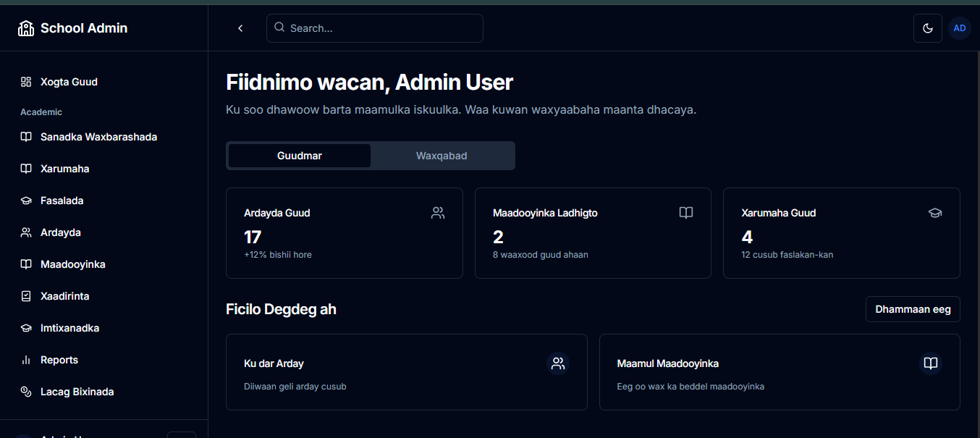Click the School Admin building logo icon
Viewport: 980px width, 438px height.
(x=26, y=28)
